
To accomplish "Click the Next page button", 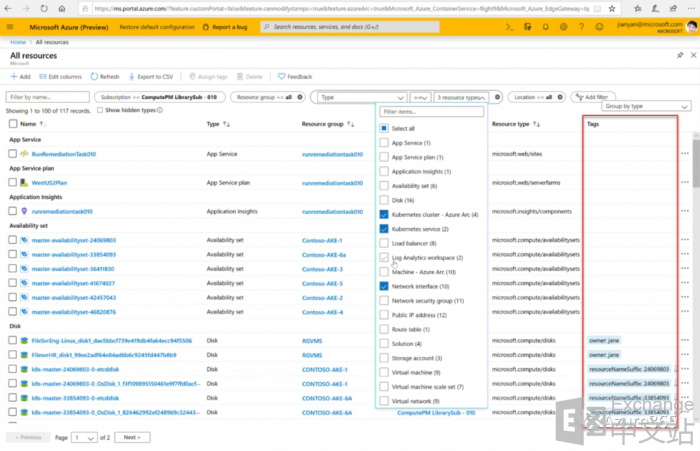I will tap(131, 437).
